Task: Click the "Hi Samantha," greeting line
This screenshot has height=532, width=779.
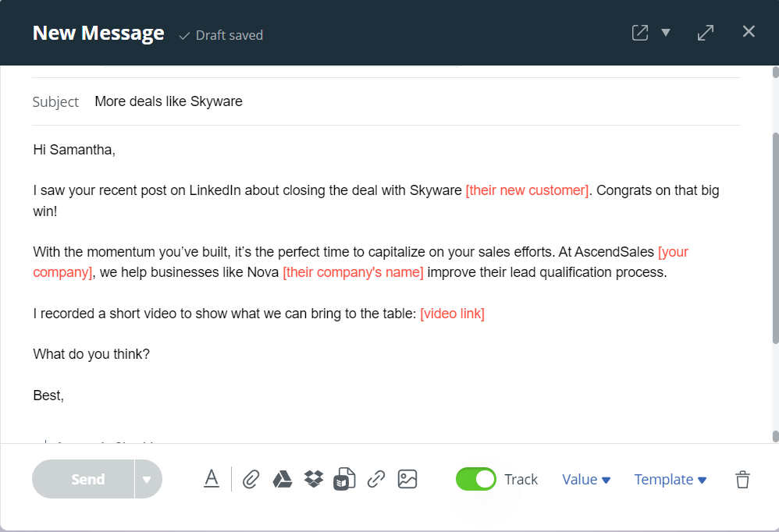Action: (74, 150)
